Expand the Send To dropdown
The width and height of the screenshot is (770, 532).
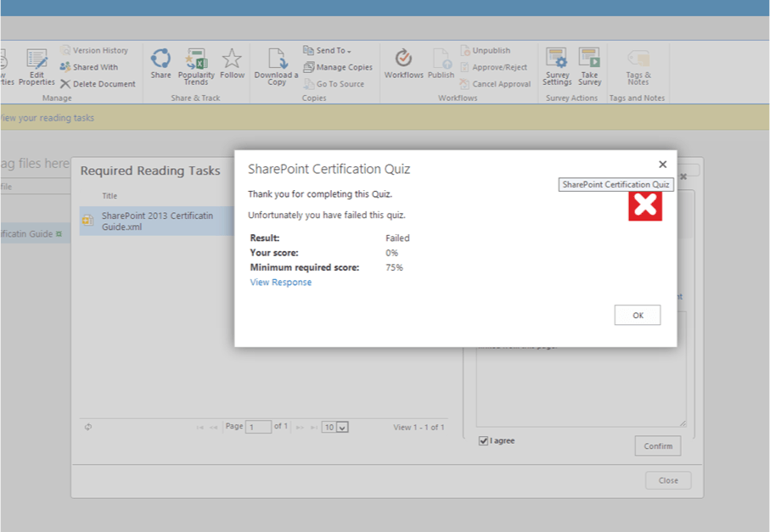coord(327,51)
